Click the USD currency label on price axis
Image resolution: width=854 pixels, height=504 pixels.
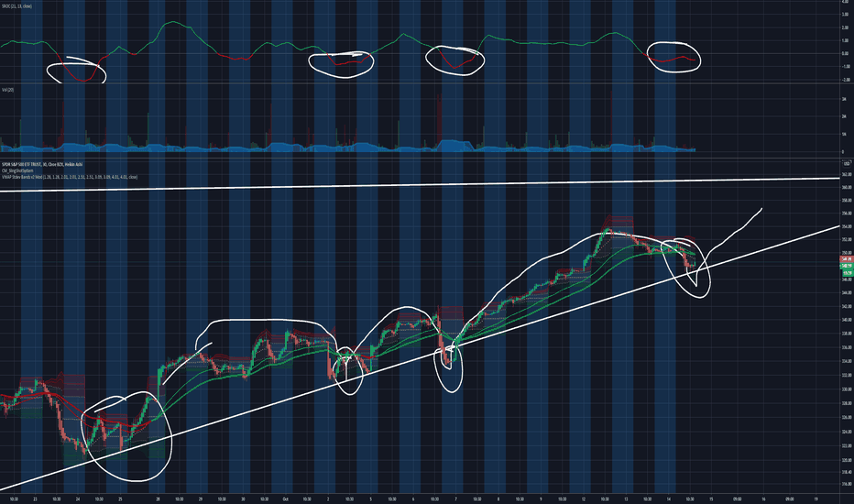pos(847,163)
